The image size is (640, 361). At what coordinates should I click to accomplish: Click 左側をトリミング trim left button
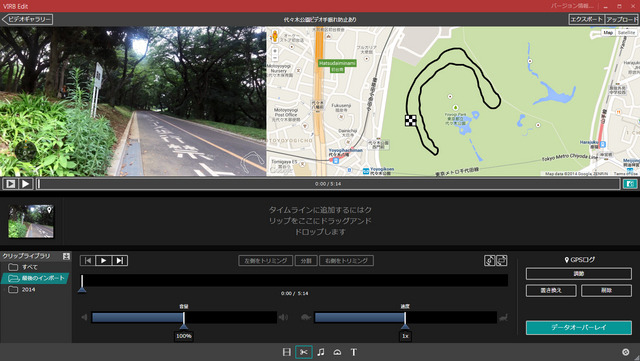pyautogui.click(x=266, y=261)
